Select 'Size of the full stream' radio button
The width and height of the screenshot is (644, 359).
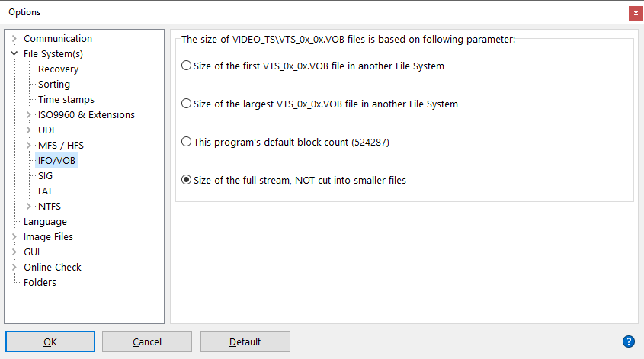[187, 181]
